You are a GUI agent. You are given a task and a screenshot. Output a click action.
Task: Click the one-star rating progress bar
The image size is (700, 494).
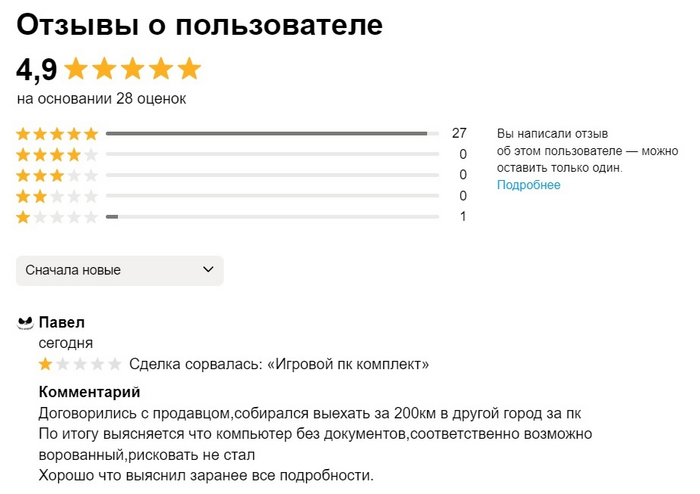[x=272, y=217]
